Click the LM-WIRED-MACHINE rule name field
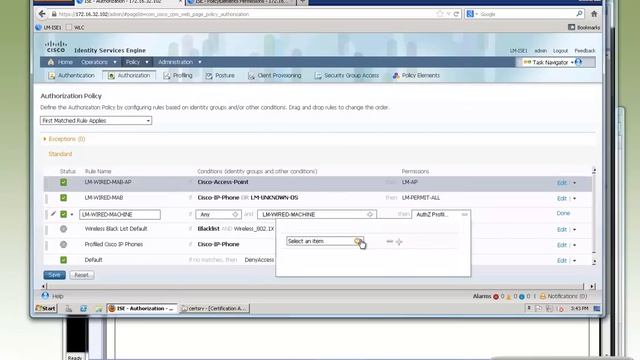This screenshot has width=640, height=360. (x=120, y=214)
